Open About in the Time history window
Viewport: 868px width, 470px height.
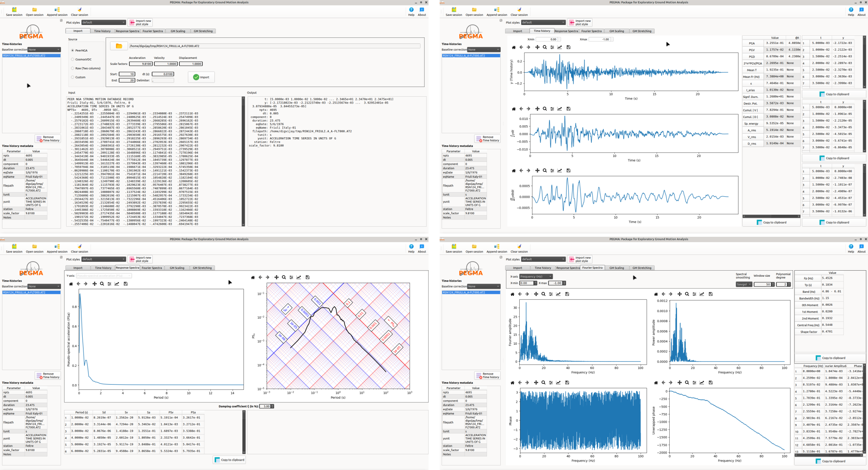click(862, 11)
